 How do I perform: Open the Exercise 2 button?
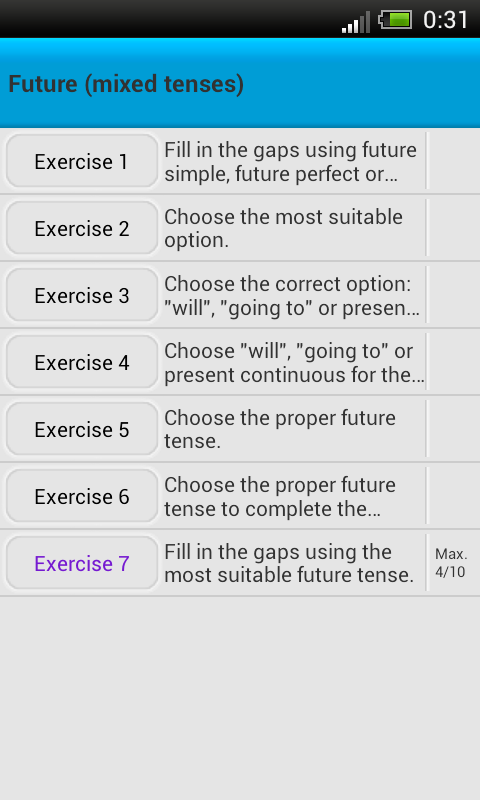(82, 228)
